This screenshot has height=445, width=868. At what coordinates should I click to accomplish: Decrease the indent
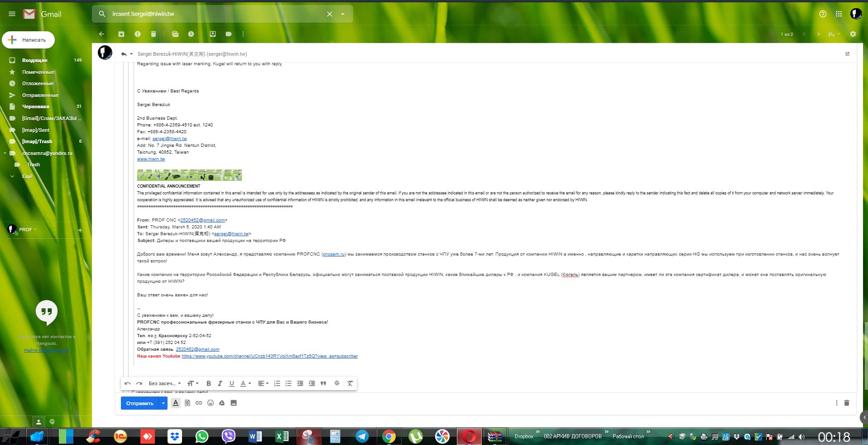300,383
